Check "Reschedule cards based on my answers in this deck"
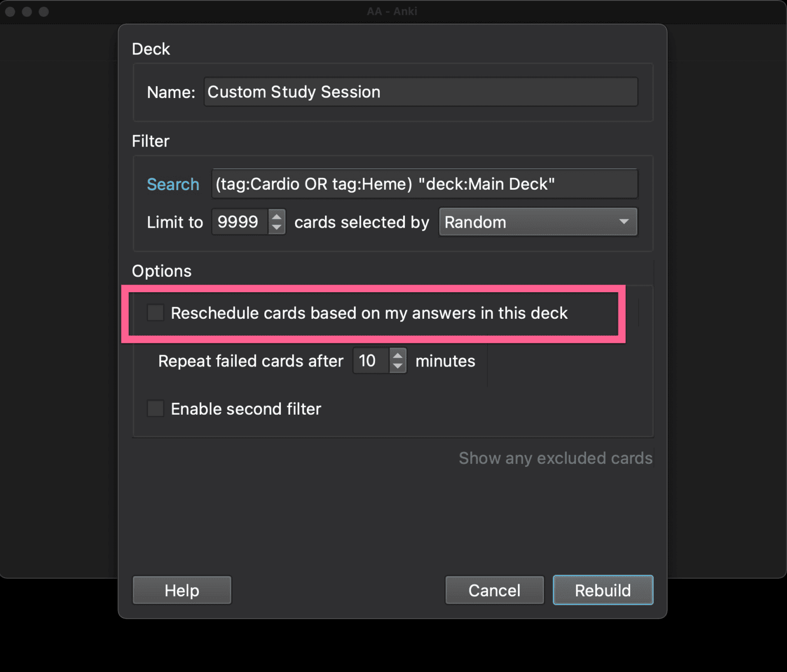787x672 pixels. click(155, 313)
